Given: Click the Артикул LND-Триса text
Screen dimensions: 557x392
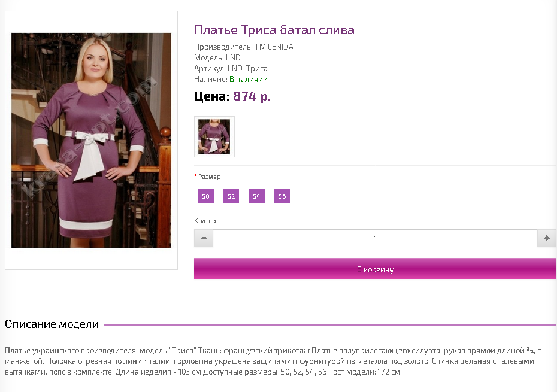Looking at the screenshot, I should pyautogui.click(x=231, y=69).
